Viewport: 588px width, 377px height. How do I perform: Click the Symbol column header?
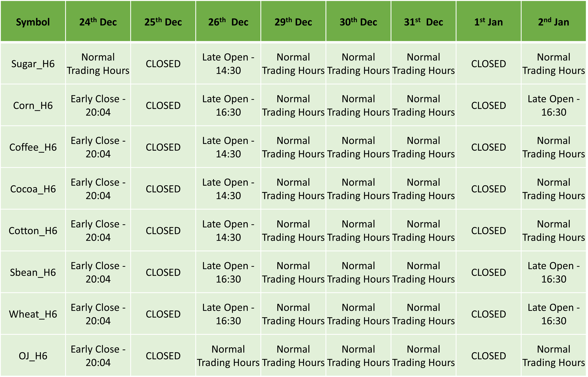[x=33, y=22]
